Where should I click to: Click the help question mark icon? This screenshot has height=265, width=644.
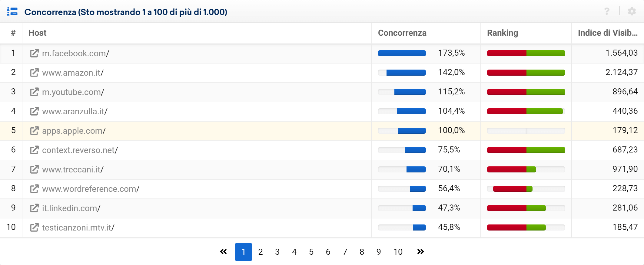click(x=607, y=11)
